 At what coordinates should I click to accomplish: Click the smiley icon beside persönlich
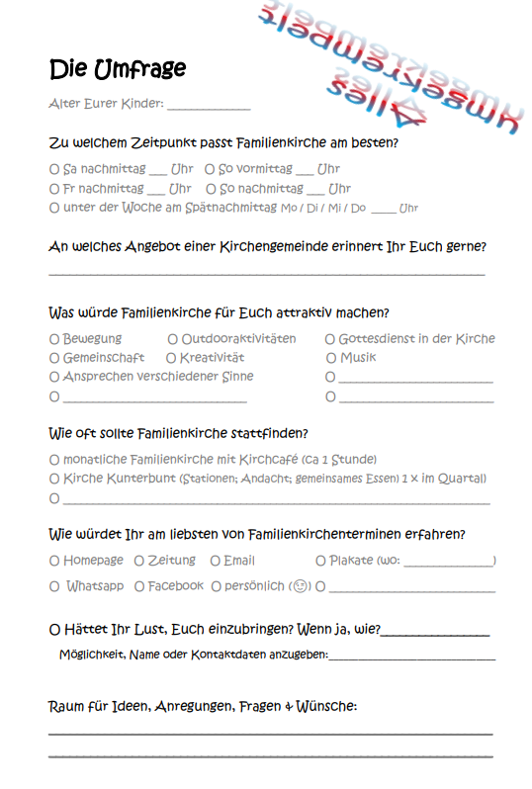[300, 586]
